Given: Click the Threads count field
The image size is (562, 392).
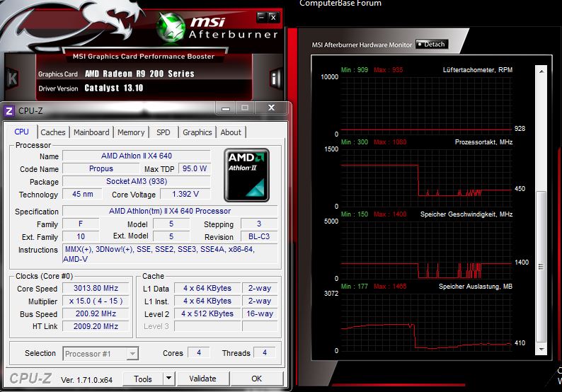Looking at the screenshot, I should click(265, 352).
